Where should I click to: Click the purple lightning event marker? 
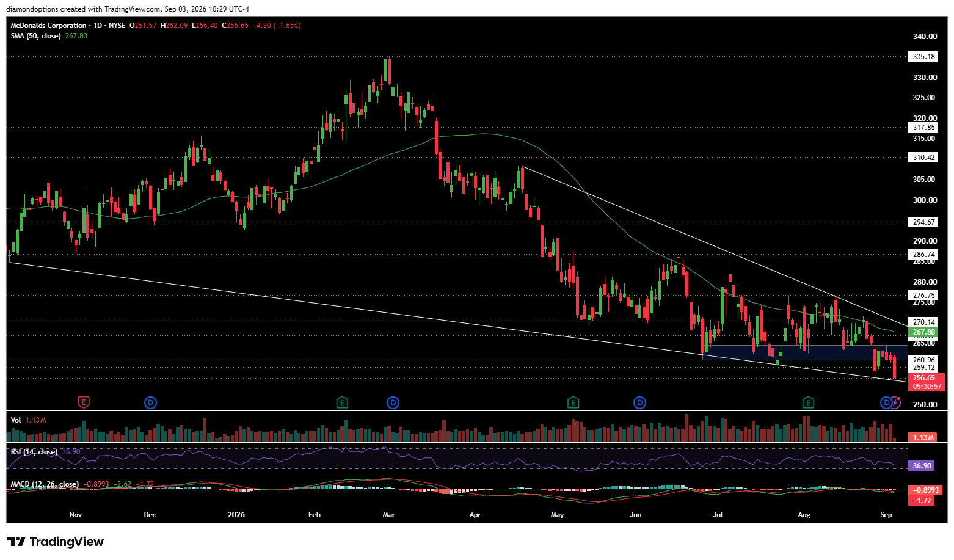[x=896, y=402]
